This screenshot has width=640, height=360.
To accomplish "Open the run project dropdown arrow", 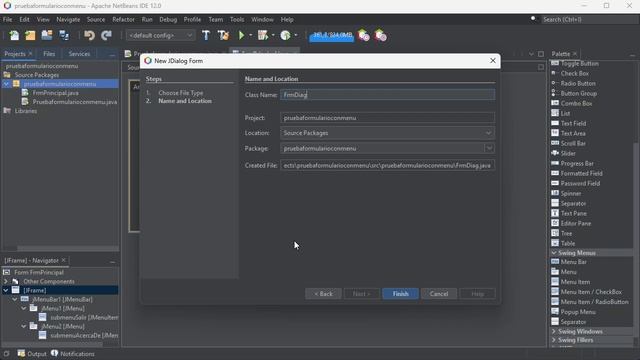I will (251, 36).
